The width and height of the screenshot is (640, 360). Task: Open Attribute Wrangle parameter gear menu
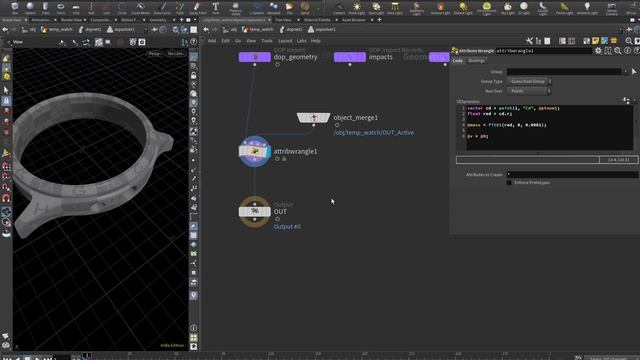(x=598, y=51)
